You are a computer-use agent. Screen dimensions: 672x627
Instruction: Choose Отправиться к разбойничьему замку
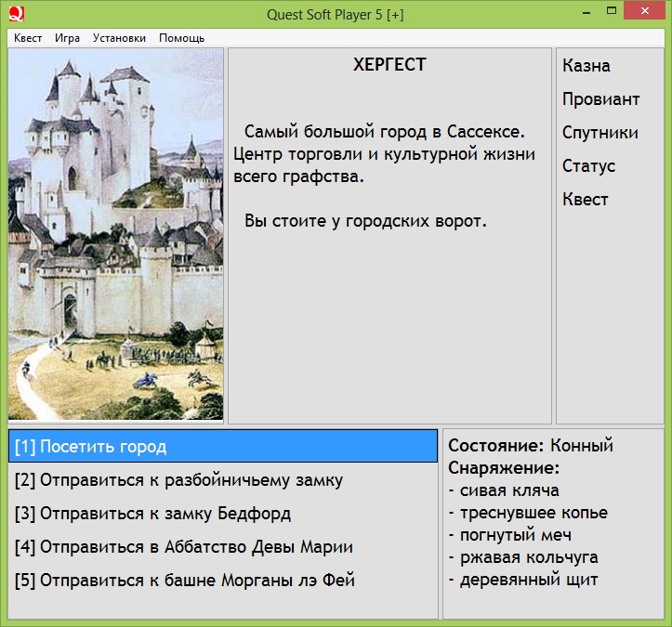223,479
